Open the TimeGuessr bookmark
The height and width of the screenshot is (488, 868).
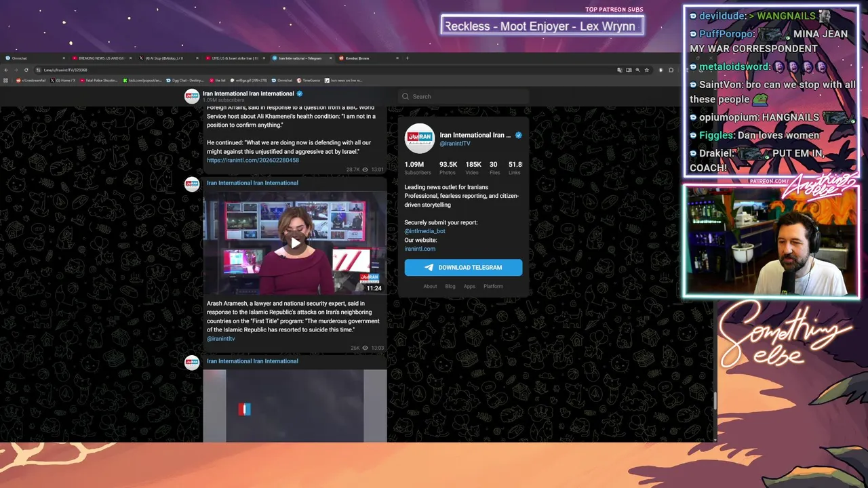[x=309, y=81]
